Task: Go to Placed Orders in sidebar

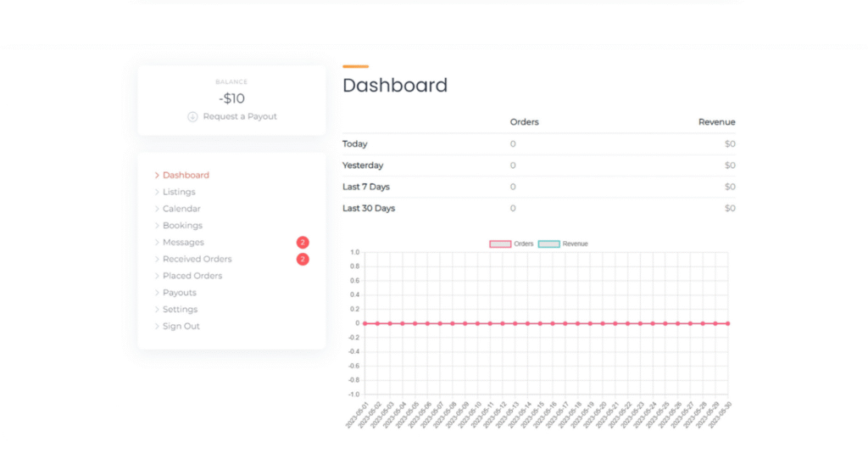Action: pos(192,276)
